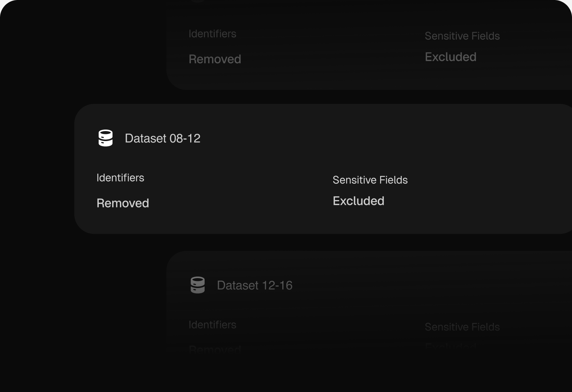This screenshot has width=572, height=392.
Task: Click Removed value in Dataset 12-16 card
Action: pos(215,349)
